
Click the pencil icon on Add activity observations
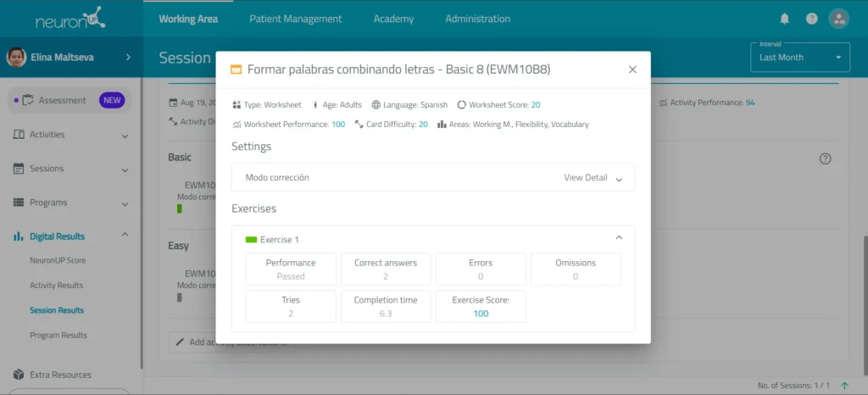coord(180,342)
